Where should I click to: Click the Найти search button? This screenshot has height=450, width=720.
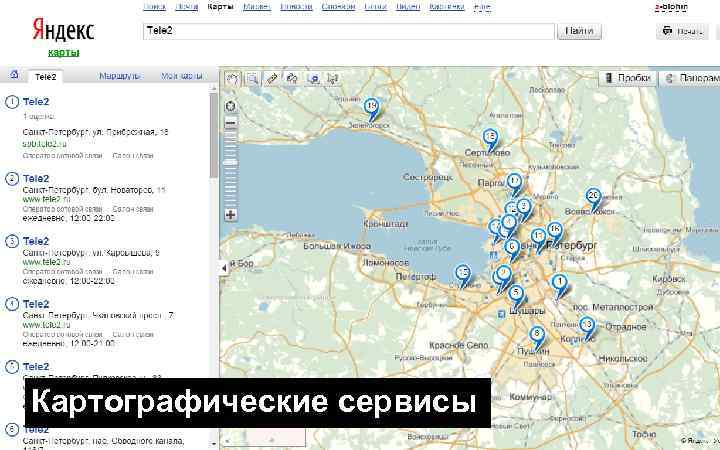(579, 31)
